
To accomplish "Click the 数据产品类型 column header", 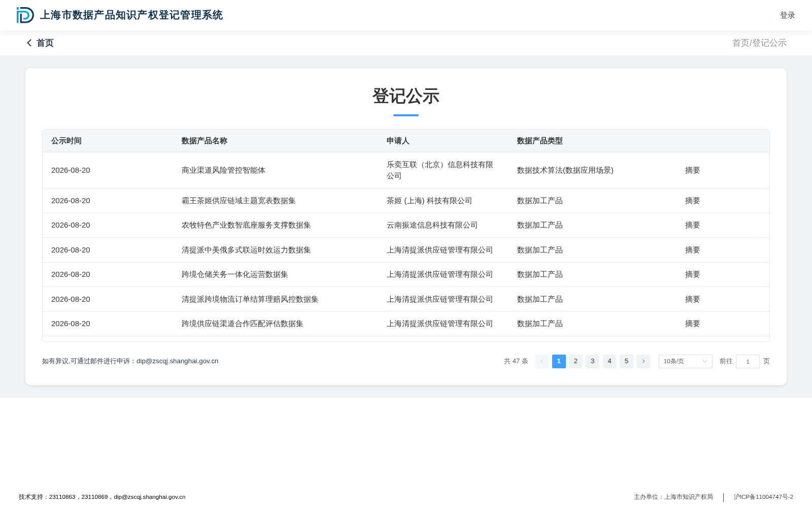I will pyautogui.click(x=540, y=141).
